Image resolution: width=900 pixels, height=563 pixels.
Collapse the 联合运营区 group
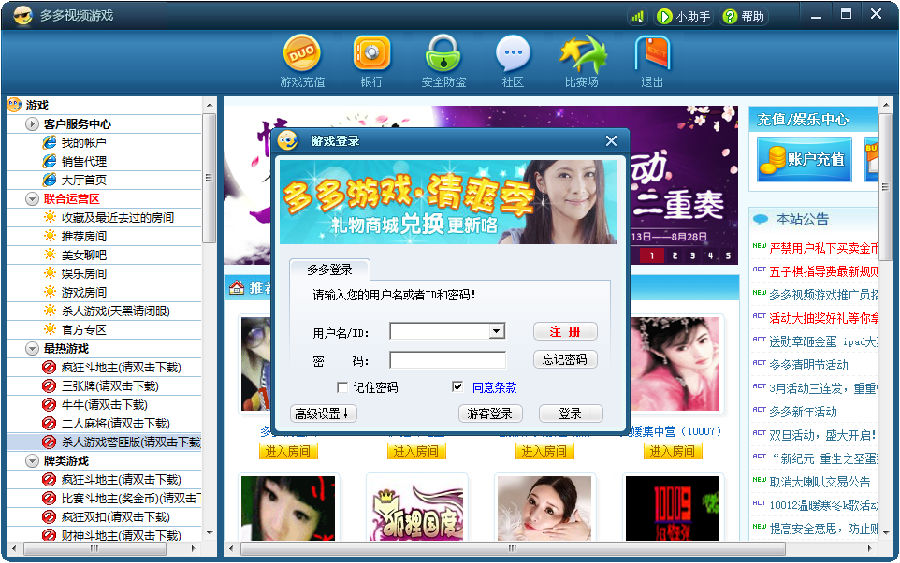coord(32,199)
